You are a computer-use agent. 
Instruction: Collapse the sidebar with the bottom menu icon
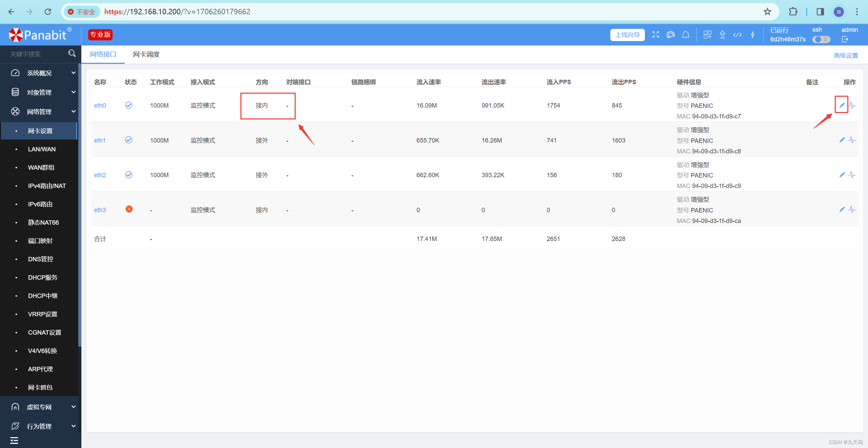14,441
